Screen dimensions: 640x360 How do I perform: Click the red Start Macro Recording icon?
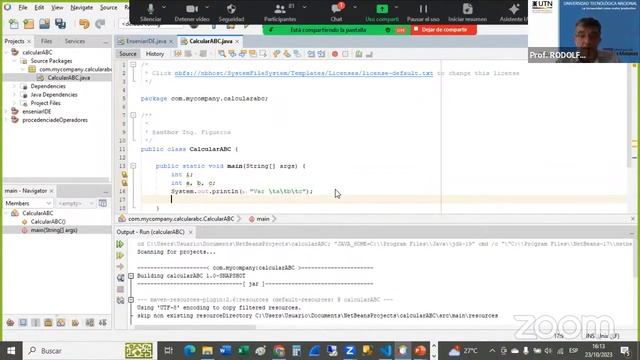[335, 54]
